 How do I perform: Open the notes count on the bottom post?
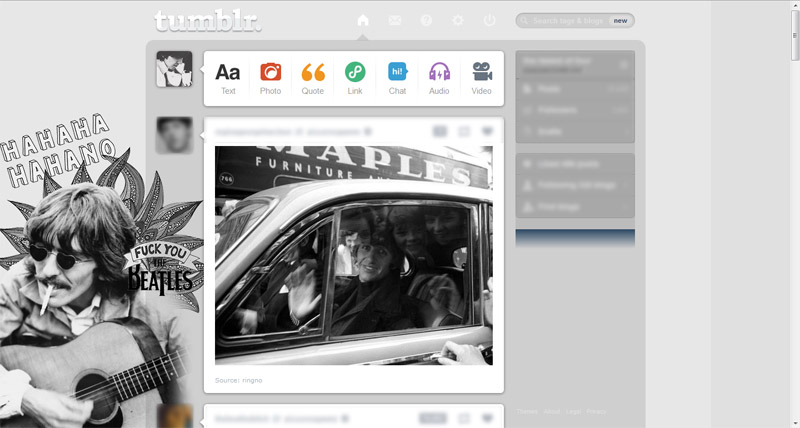coord(433,419)
